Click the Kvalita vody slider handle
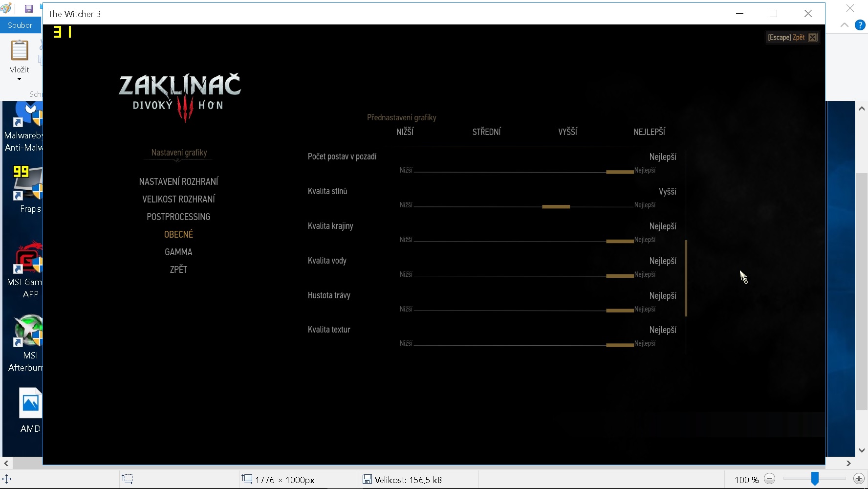Screen dimensions: 868x489 [x=620, y=276]
